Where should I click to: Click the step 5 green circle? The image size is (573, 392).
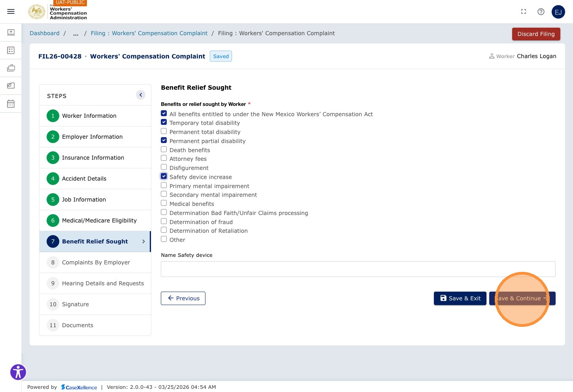click(53, 200)
